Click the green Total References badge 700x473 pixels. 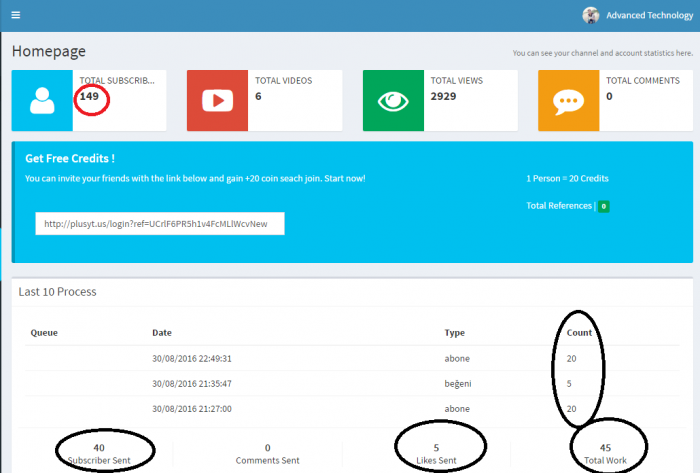click(604, 206)
